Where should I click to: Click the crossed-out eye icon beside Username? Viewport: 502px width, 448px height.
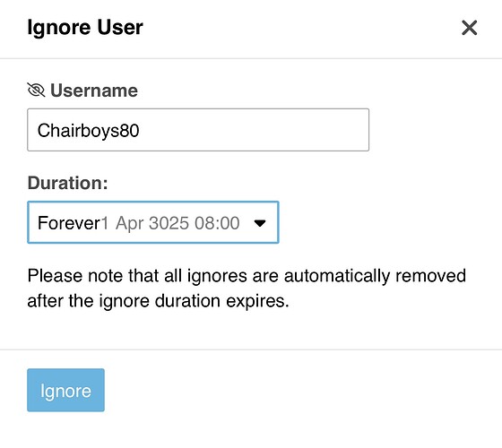tap(36, 90)
